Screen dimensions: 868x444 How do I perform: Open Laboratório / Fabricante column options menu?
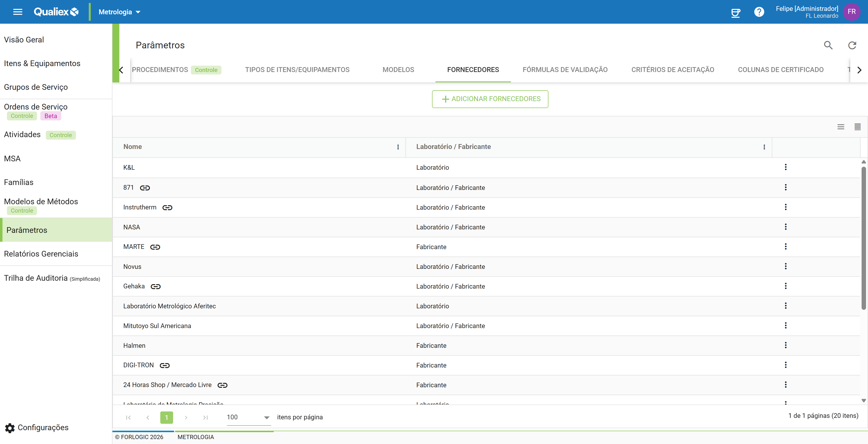click(x=764, y=147)
